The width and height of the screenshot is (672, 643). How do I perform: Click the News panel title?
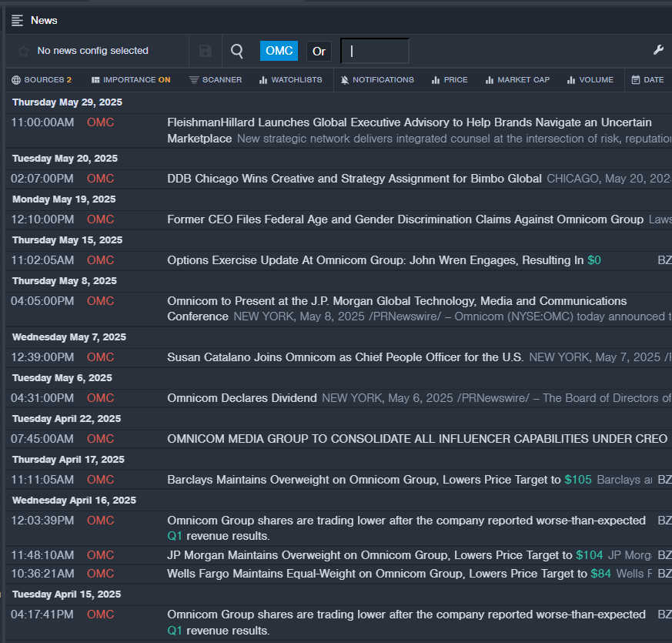pos(44,20)
